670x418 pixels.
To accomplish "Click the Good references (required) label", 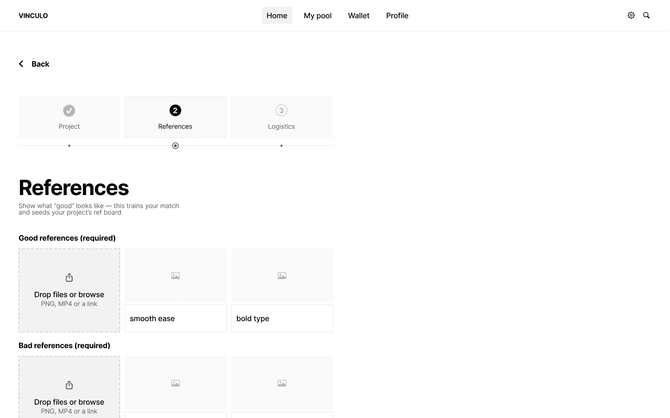I will tap(67, 238).
